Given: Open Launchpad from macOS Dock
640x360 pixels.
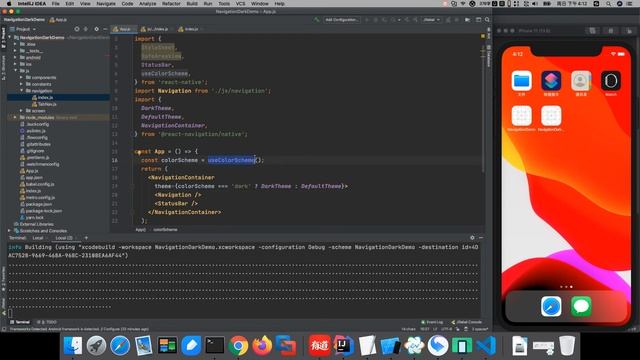Looking at the screenshot, I should (96, 345).
